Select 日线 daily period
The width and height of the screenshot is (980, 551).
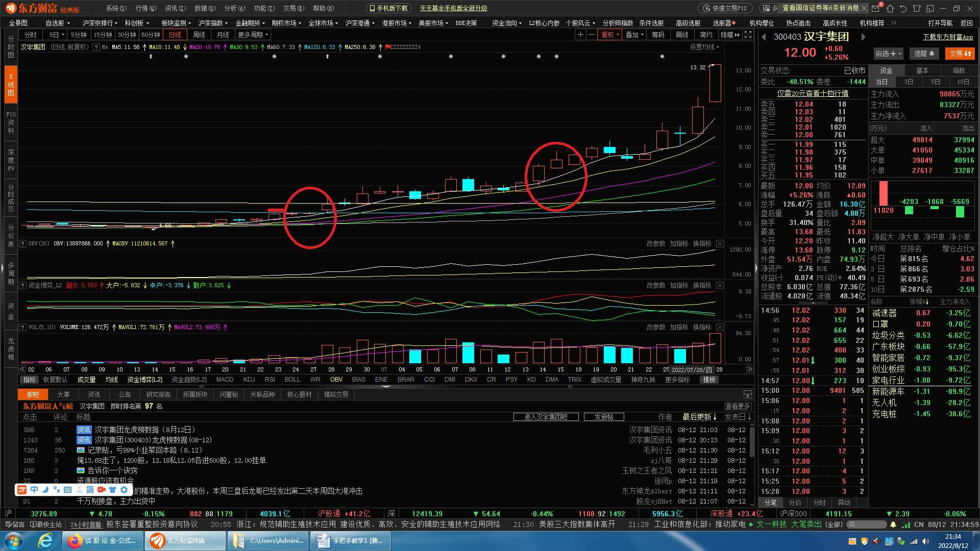[x=175, y=35]
